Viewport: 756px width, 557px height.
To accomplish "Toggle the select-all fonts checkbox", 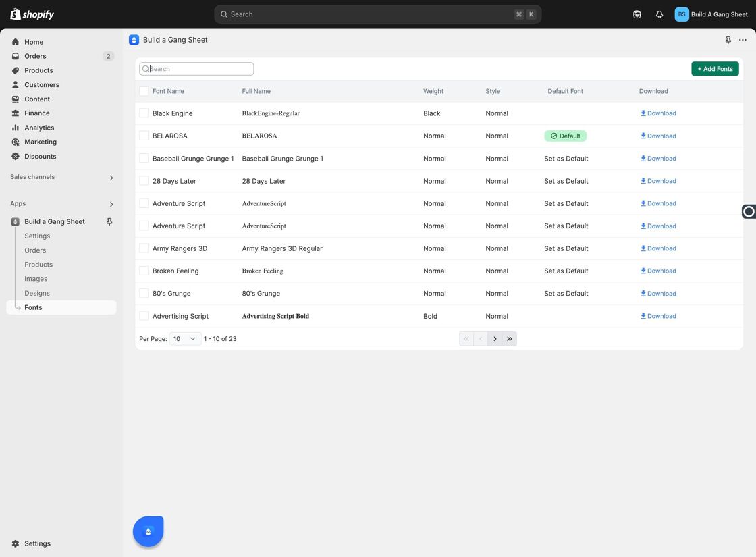I will pyautogui.click(x=144, y=91).
